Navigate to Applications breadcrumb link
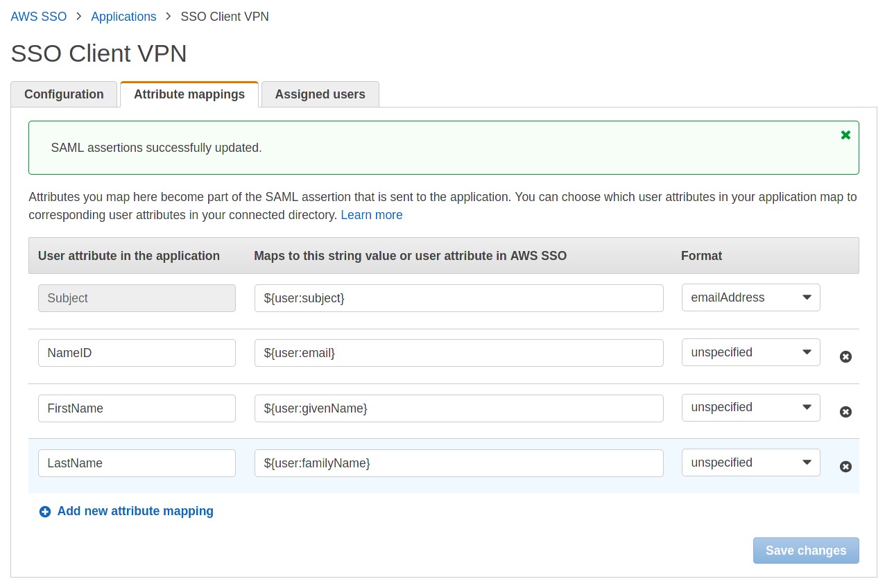Image resolution: width=894 pixels, height=588 pixels. click(123, 17)
